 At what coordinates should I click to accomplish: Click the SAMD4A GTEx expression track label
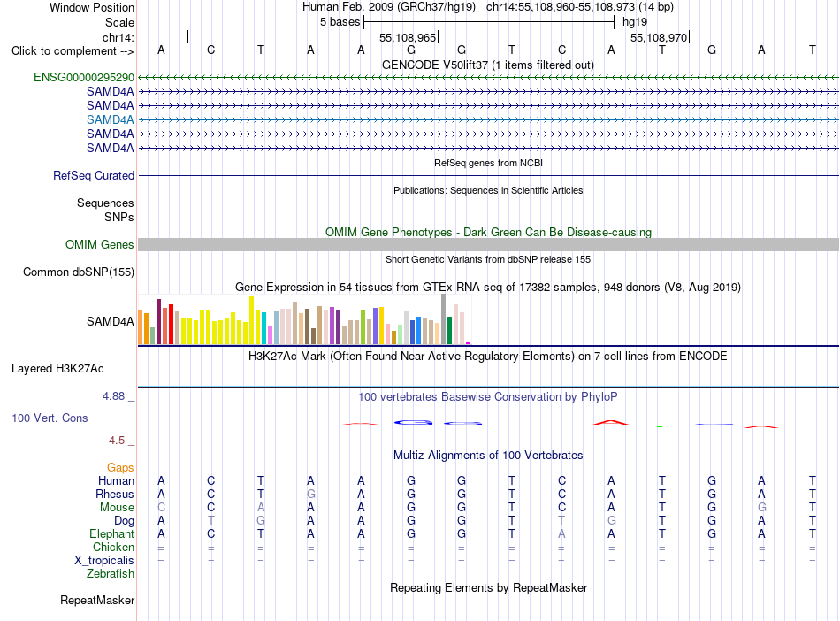[x=110, y=321]
